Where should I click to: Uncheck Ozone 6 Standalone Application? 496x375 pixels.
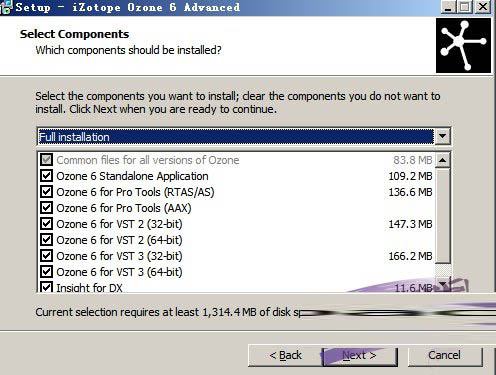(x=46, y=176)
